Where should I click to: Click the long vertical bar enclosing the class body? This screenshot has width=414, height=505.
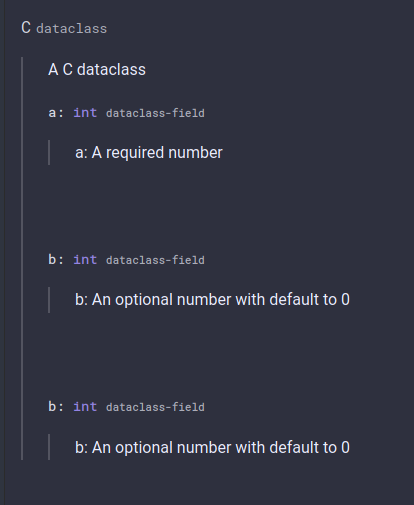pos(22,258)
